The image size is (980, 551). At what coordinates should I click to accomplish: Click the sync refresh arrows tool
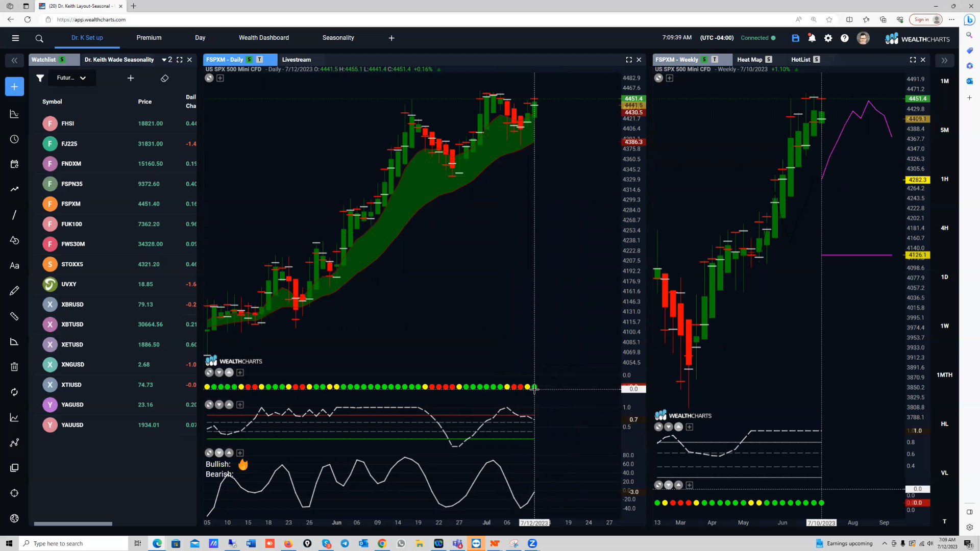coord(14,392)
